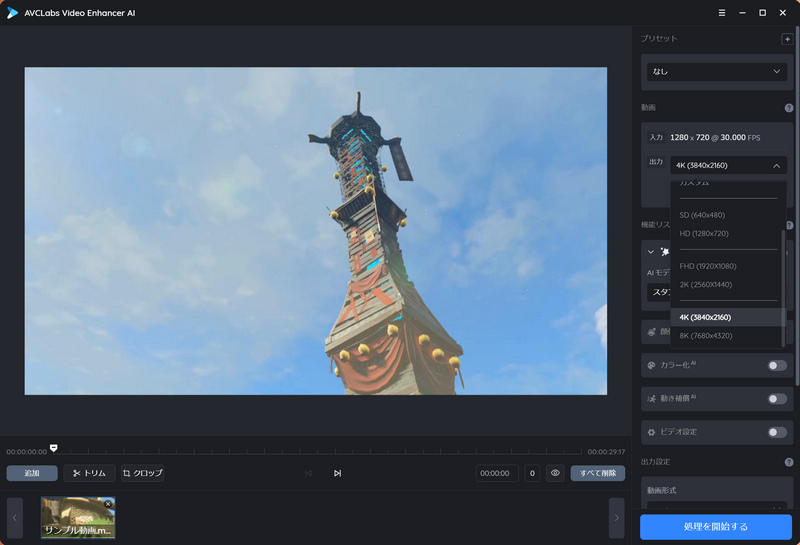This screenshot has width=800, height=545.
Task: Open the プリセット dropdown showing なし
Action: [716, 71]
